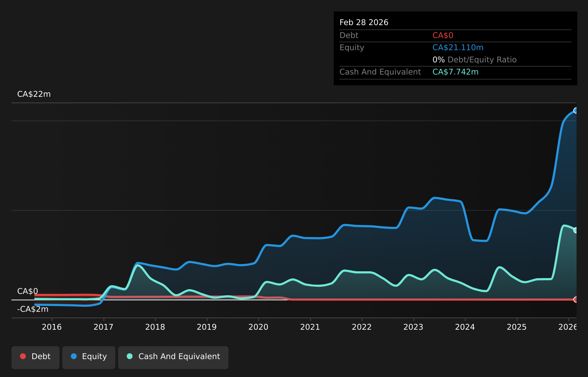Toggle Cash And Equivalent legend button
Viewport: 588px width, 377px height.
[x=173, y=357]
